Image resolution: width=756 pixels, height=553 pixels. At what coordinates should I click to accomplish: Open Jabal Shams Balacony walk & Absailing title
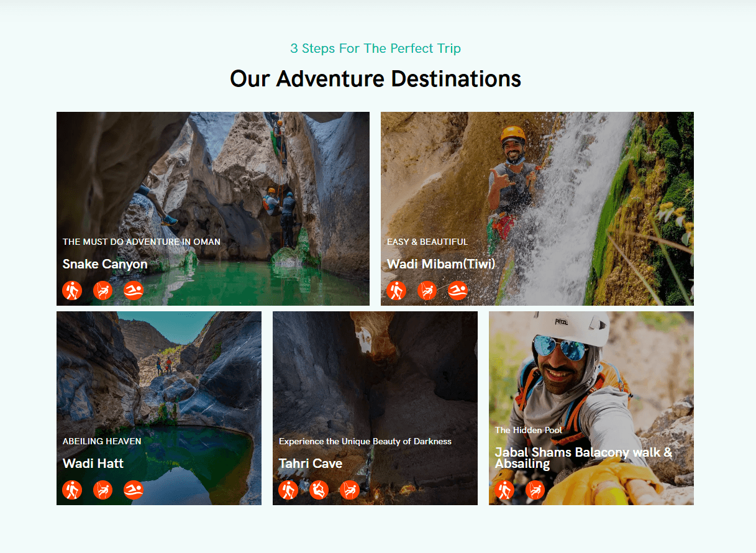click(x=584, y=458)
